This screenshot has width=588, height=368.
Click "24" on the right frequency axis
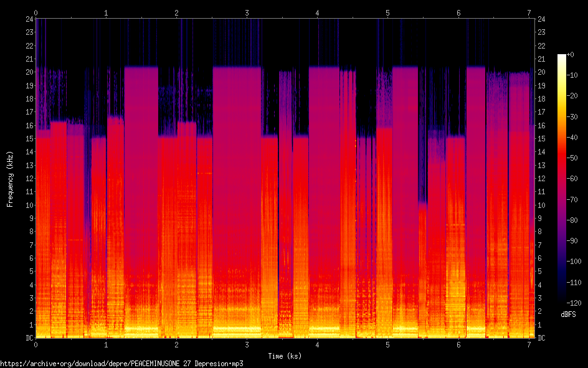click(x=541, y=19)
